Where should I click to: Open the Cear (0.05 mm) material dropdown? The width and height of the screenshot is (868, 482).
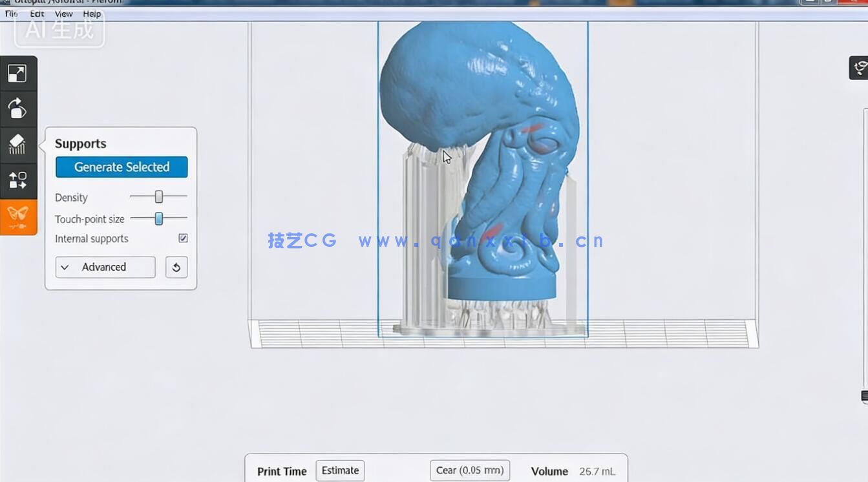(470, 470)
